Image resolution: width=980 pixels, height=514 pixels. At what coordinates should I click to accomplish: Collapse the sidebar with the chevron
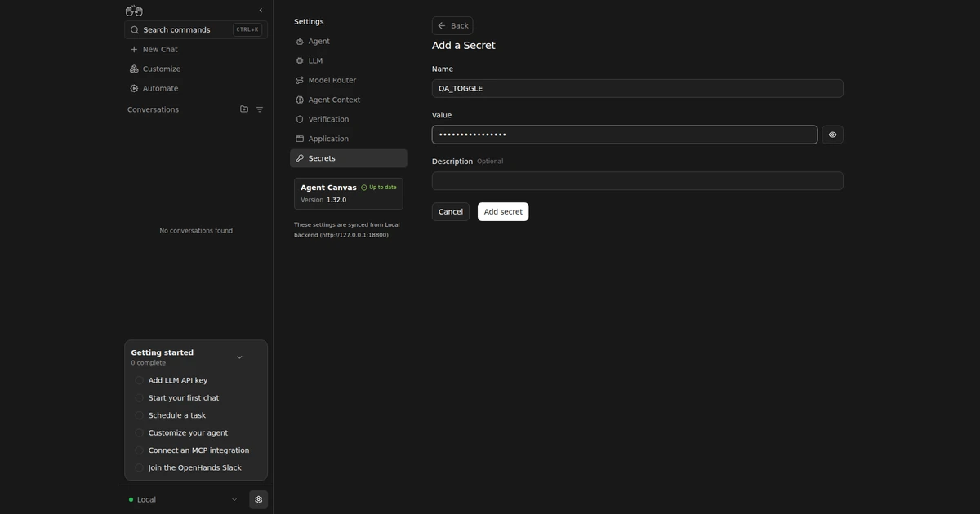[x=261, y=11]
